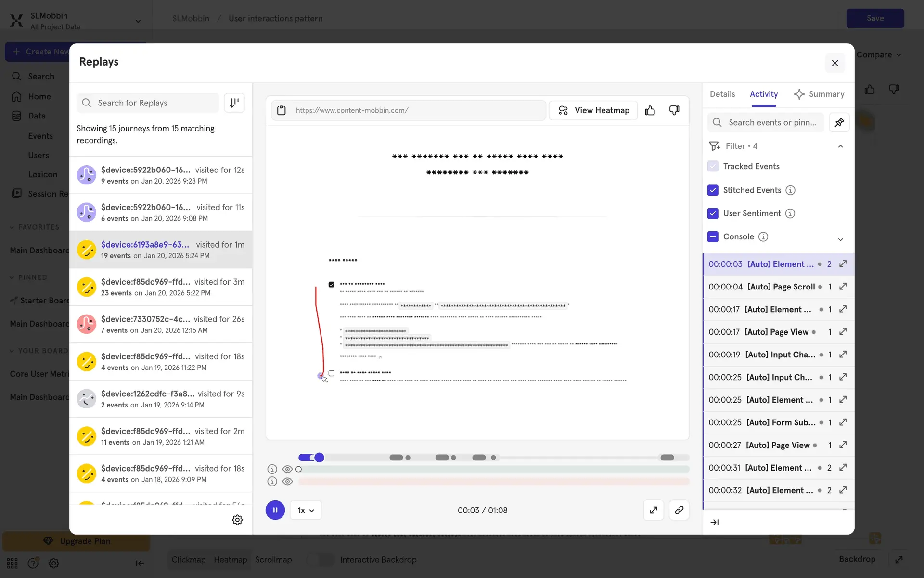The width and height of the screenshot is (924, 578).
Task: Expand the replay player to fullscreen
Action: point(653,510)
